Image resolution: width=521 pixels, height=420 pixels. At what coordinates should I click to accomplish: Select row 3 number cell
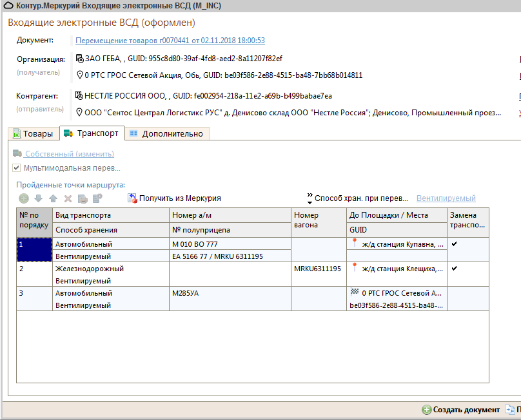point(35,299)
